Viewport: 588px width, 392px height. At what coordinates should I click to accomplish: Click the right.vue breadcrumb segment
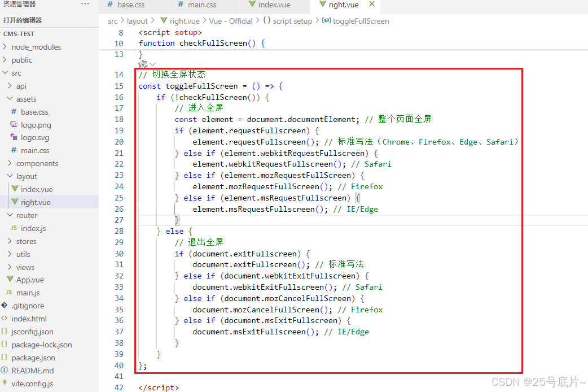coord(180,21)
